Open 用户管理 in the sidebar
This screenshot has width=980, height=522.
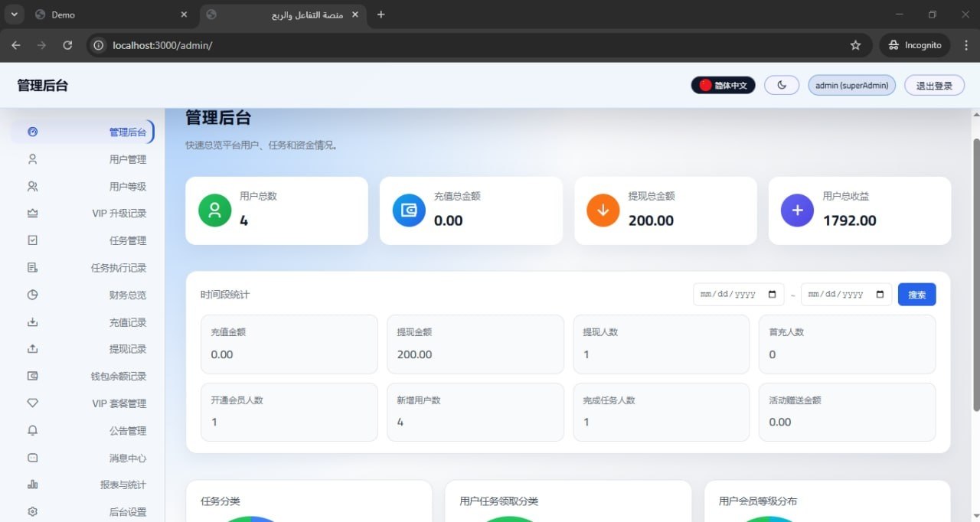(x=127, y=160)
